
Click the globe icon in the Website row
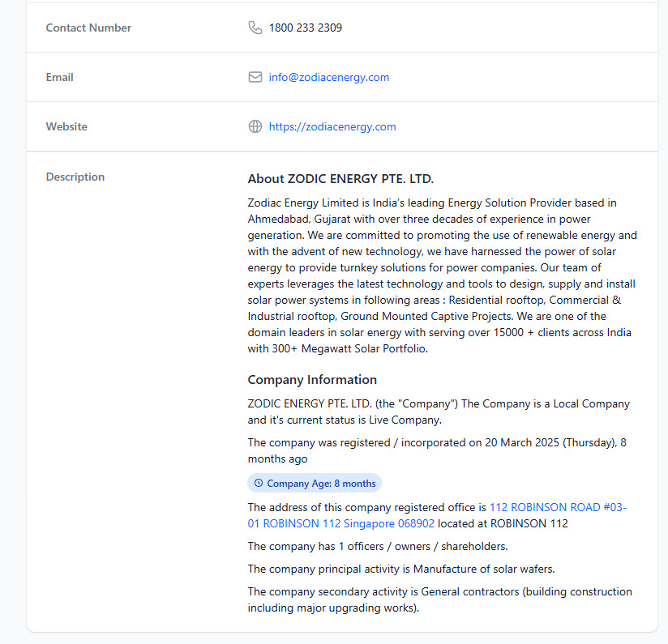pyautogui.click(x=255, y=126)
